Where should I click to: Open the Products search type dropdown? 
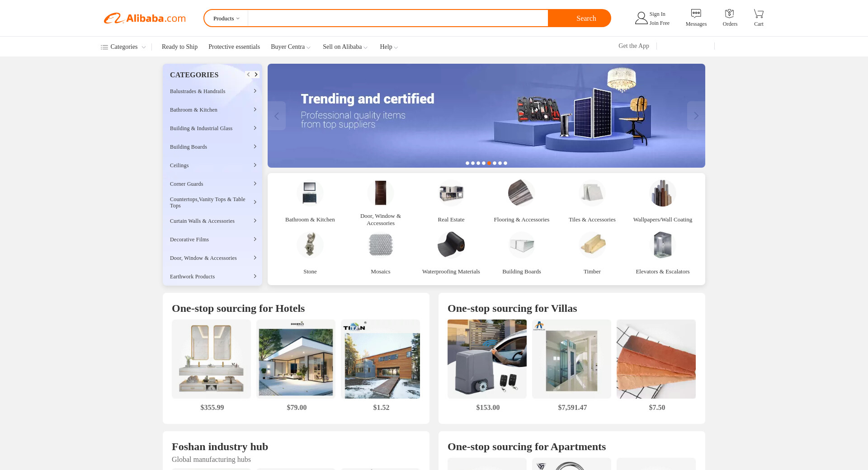coord(226,19)
